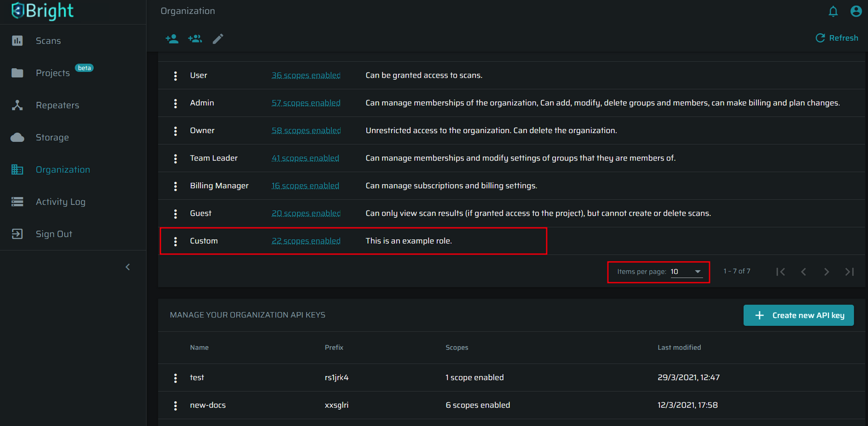
Task: Click the Billing Manager role name
Action: [x=219, y=185]
